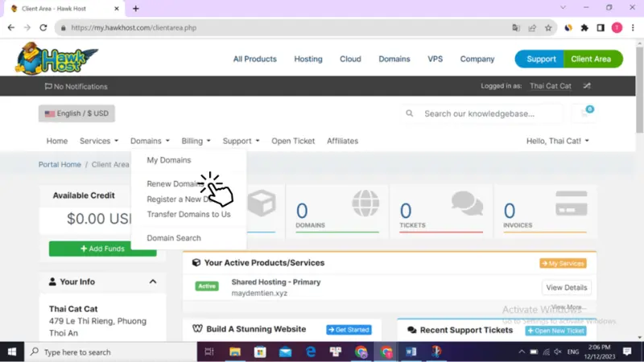Go to Home in the client menu
This screenshot has width=644, height=362.
coord(57,141)
